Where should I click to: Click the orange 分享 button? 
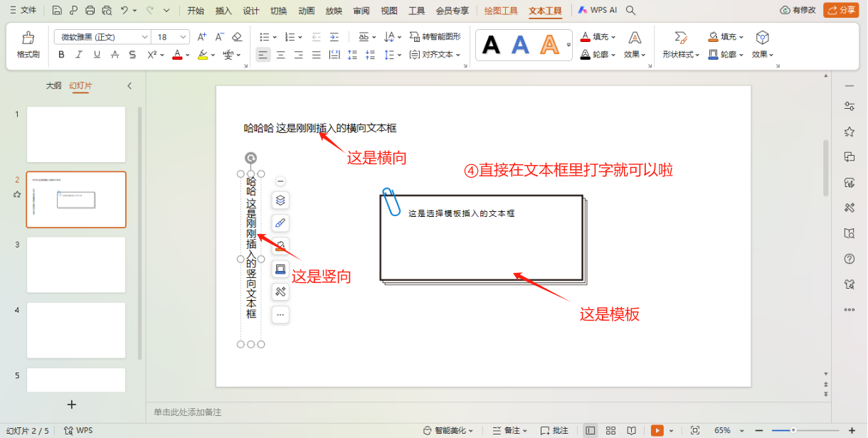(840, 10)
